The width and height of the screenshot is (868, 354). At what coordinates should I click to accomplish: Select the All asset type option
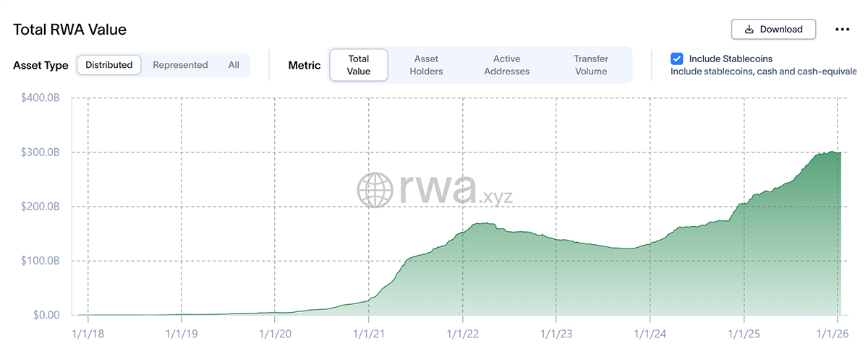(x=234, y=65)
